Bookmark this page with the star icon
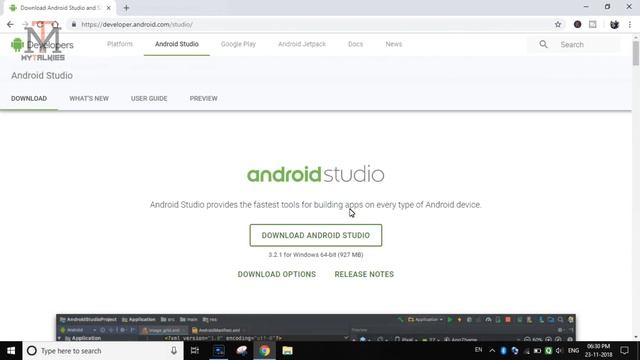640x360 pixels. click(558, 24)
